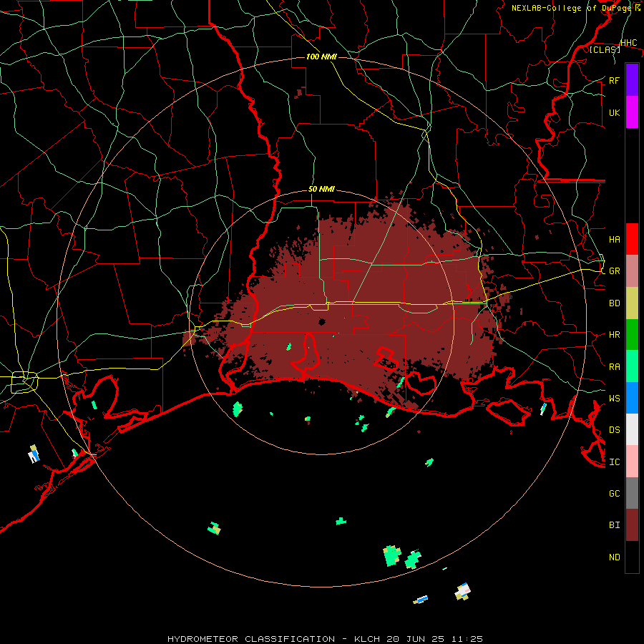Select the GC gray legend swatch
Viewport: 644px width, 644px height.
(632, 493)
